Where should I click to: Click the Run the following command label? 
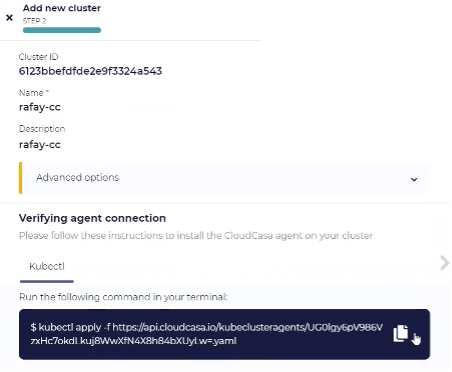point(123,297)
